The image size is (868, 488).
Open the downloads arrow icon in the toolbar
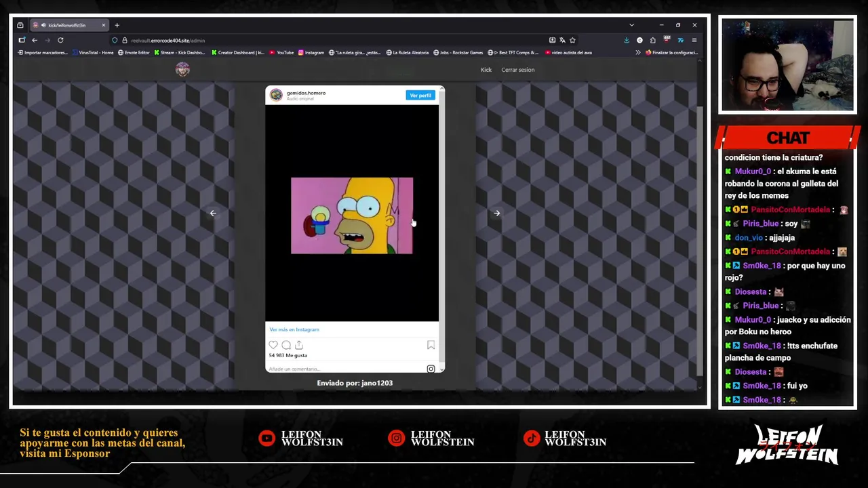[627, 40]
